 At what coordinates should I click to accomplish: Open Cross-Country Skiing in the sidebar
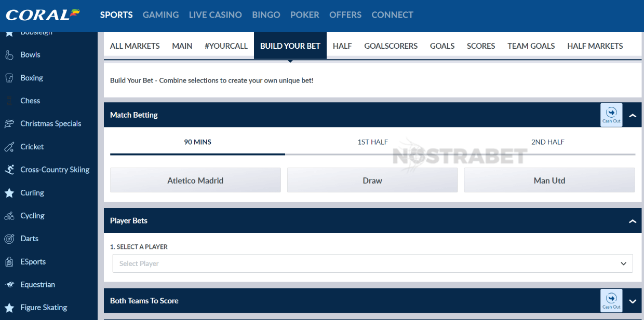[55, 170]
